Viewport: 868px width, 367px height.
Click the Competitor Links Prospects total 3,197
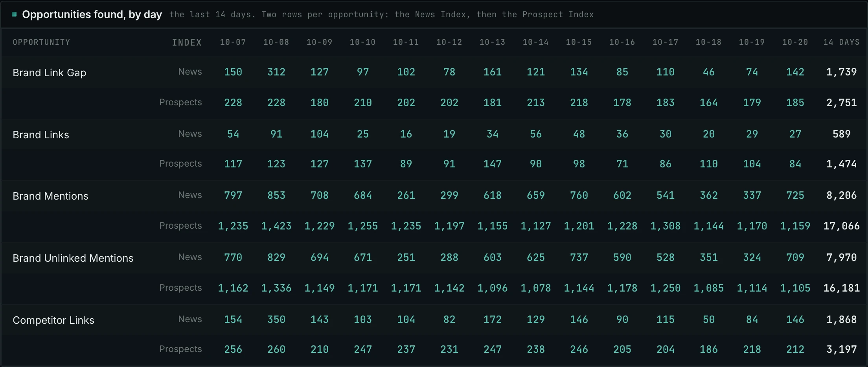pyautogui.click(x=841, y=349)
